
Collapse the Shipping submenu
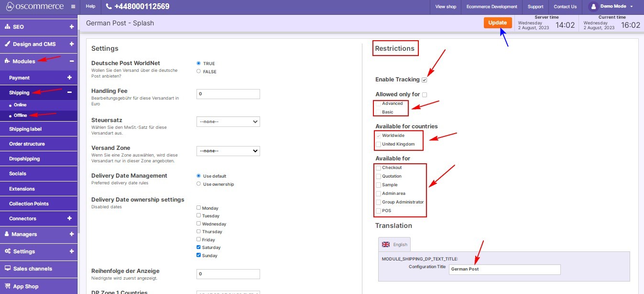[x=69, y=92]
